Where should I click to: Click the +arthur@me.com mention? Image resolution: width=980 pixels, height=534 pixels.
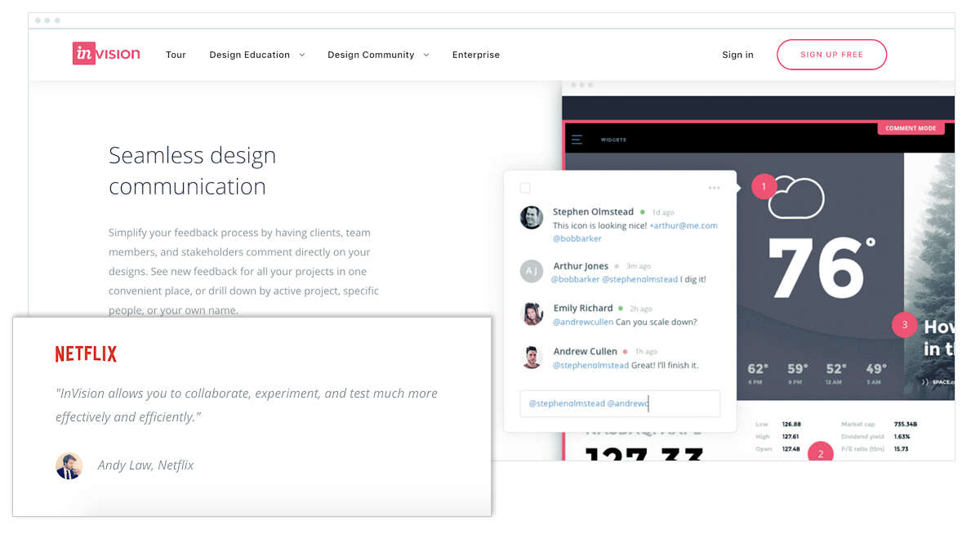pos(684,225)
